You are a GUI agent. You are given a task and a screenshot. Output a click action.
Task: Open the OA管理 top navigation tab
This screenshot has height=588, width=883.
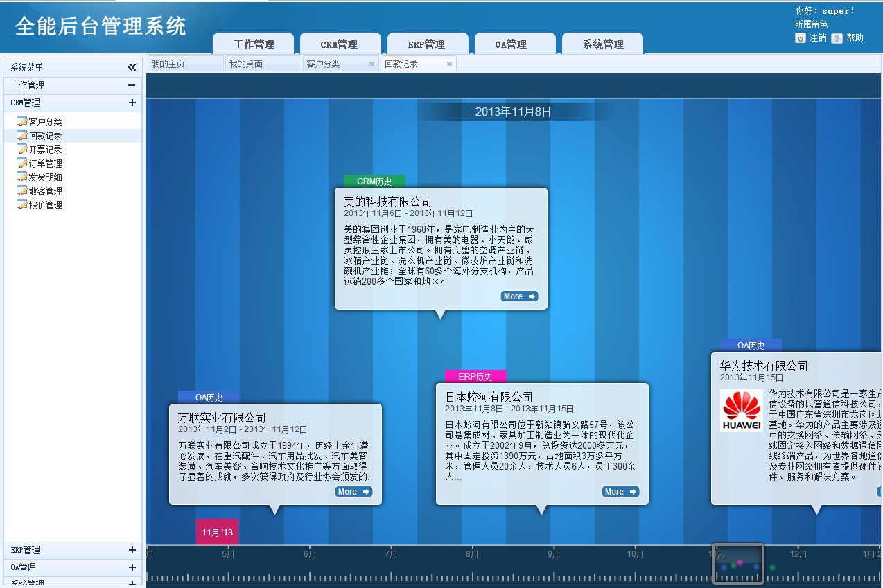[515, 44]
